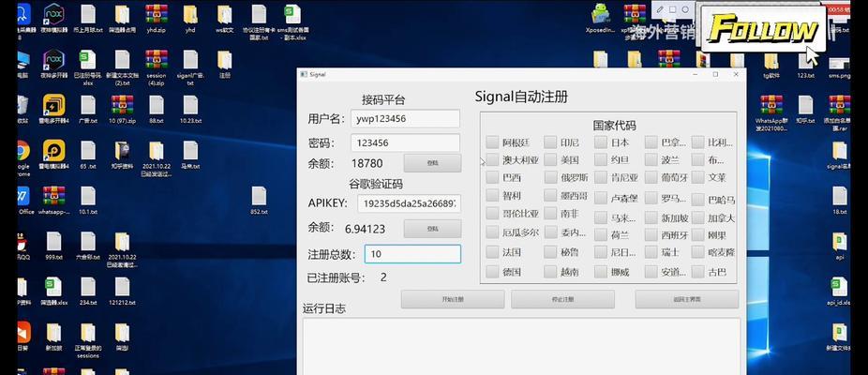The height and width of the screenshot is (375, 868).
Task: Enable the 巴西 country checkbox
Action: pyautogui.click(x=492, y=177)
